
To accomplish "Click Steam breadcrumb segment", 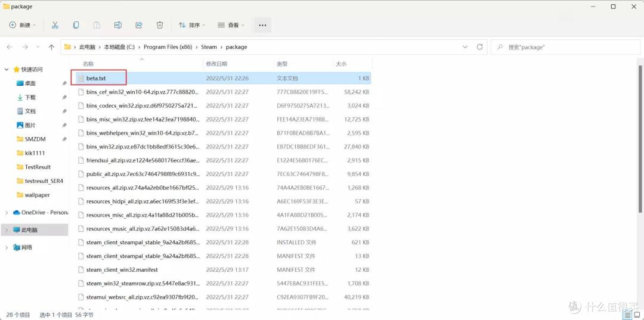I will pos(209,47).
